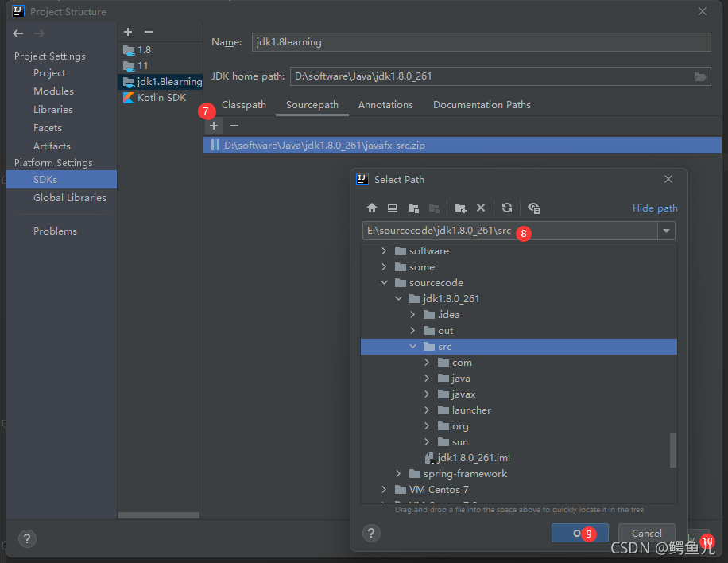Click the module directory toolbar icon

(434, 208)
